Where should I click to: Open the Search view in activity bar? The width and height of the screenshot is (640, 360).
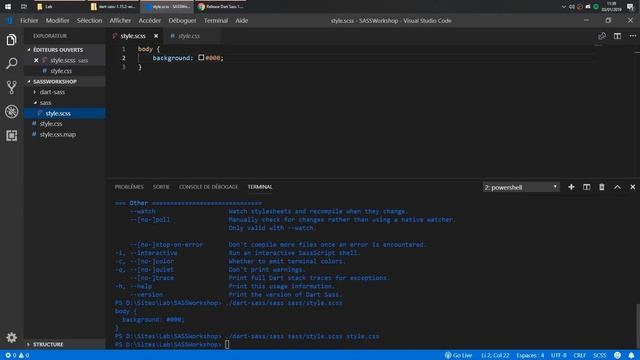click(11, 63)
